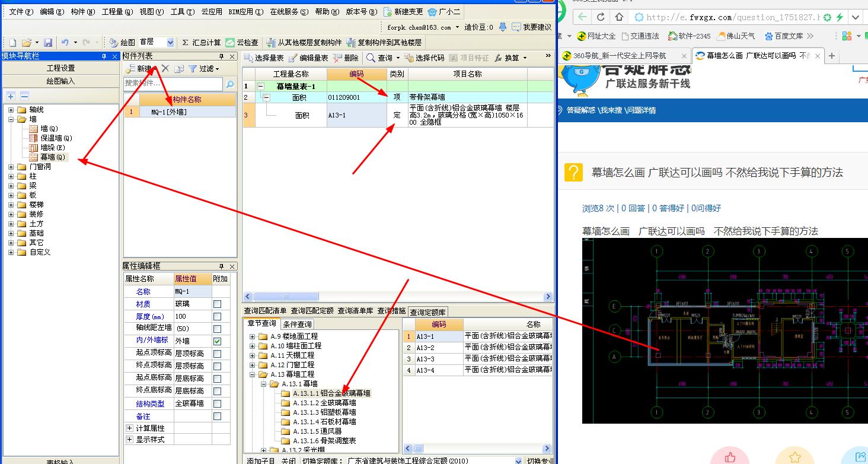Click 选择量表 toolbar button
868x464 pixels.
264,58
